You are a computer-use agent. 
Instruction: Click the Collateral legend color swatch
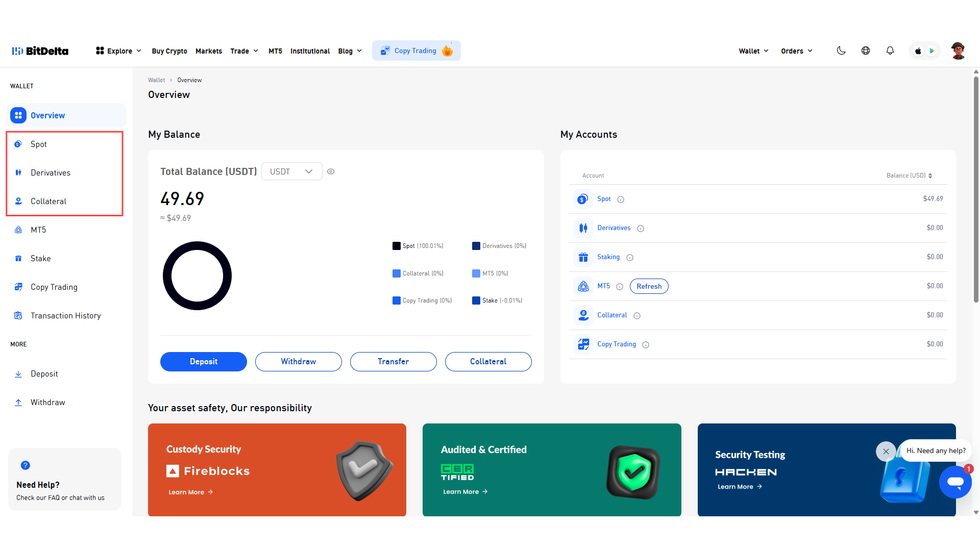click(397, 273)
